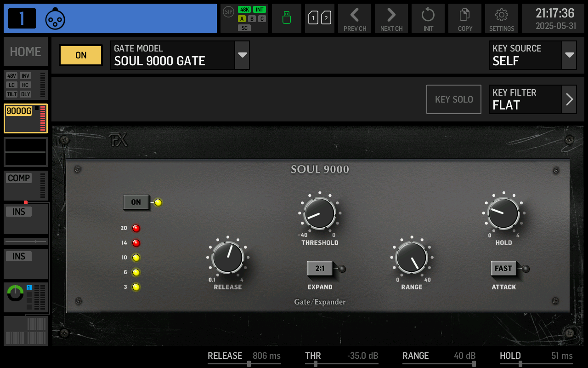Open the COPY function
The image size is (588, 368).
(465, 18)
